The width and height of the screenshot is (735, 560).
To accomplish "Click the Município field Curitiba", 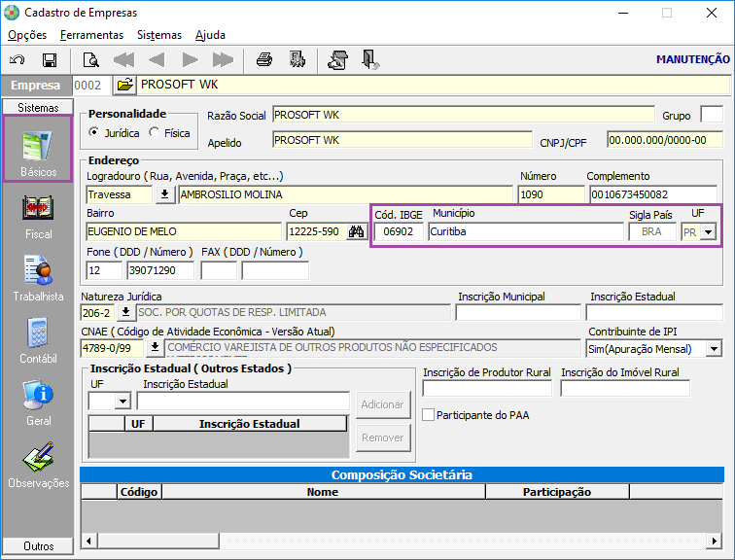I will [x=525, y=231].
